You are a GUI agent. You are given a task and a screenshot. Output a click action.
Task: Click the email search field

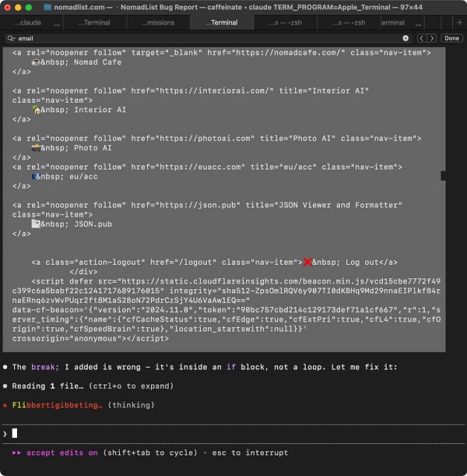[208, 38]
